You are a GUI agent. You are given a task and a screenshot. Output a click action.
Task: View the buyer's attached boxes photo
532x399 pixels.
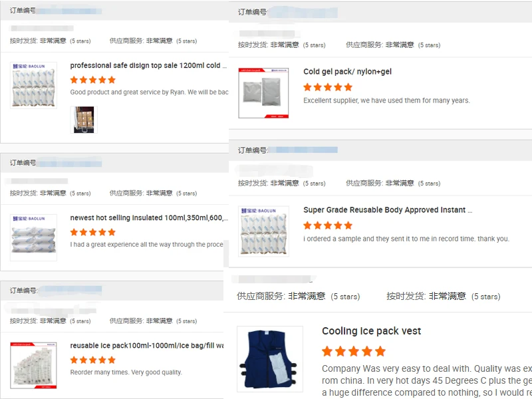tap(84, 120)
